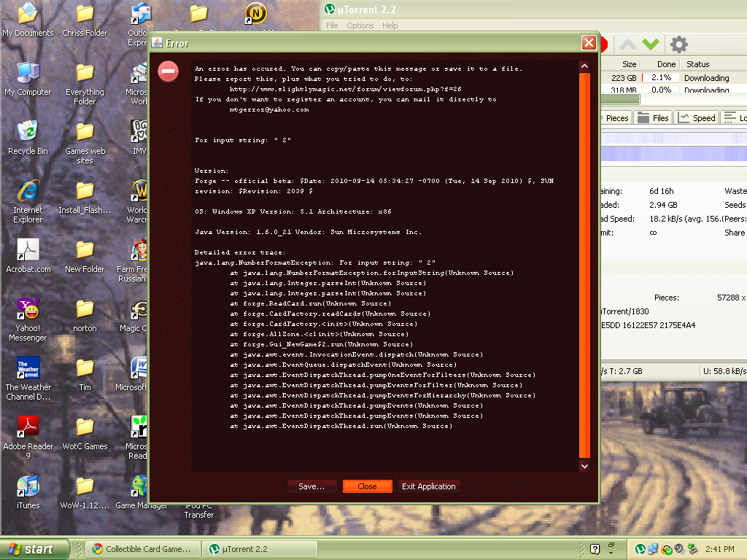This screenshot has height=560, width=747.
Task: Sort torrents by the Status column header
Action: (698, 64)
